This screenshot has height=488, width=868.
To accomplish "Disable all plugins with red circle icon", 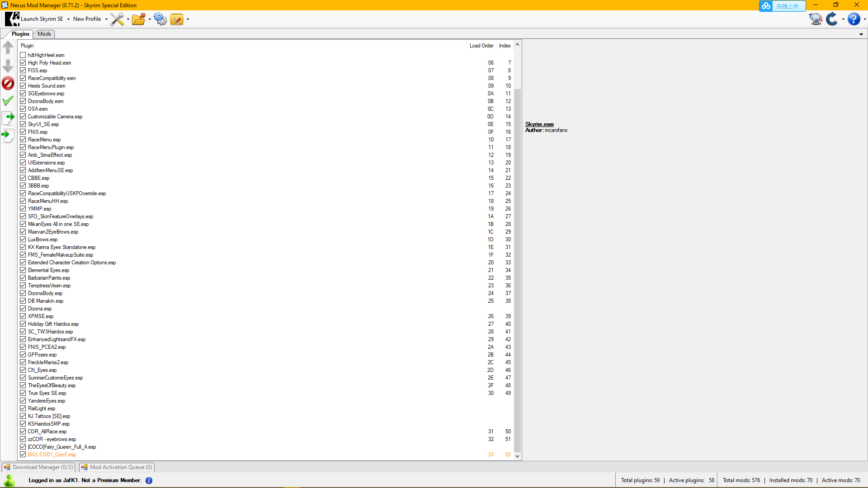I will (8, 83).
